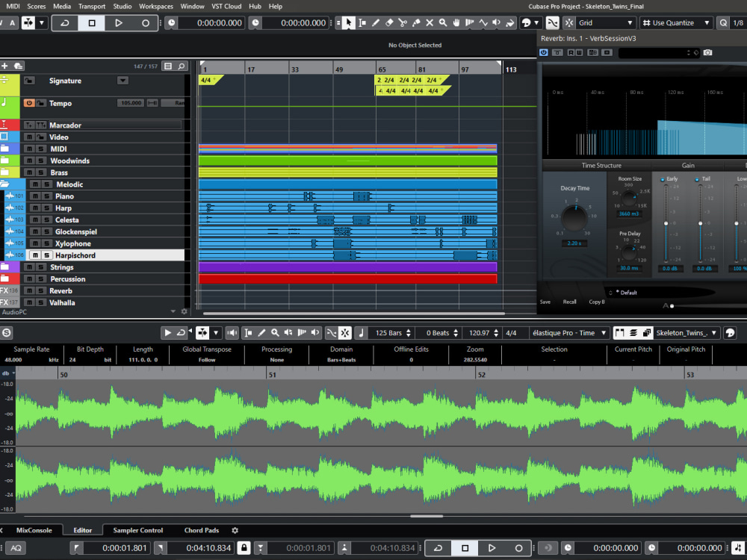Select zoom tool in sample editor toolbar
This screenshot has height=560, width=747.
(275, 333)
